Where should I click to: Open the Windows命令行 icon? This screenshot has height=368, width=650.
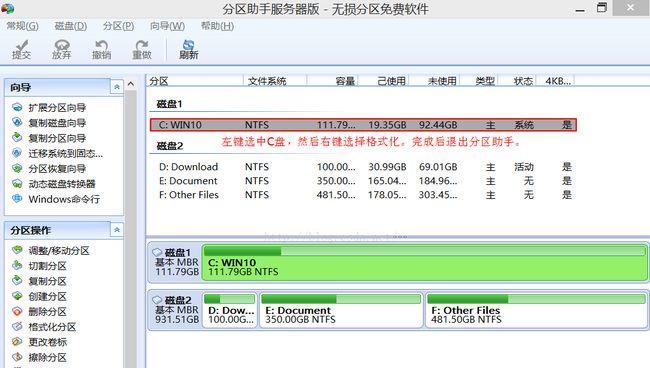coord(17,199)
